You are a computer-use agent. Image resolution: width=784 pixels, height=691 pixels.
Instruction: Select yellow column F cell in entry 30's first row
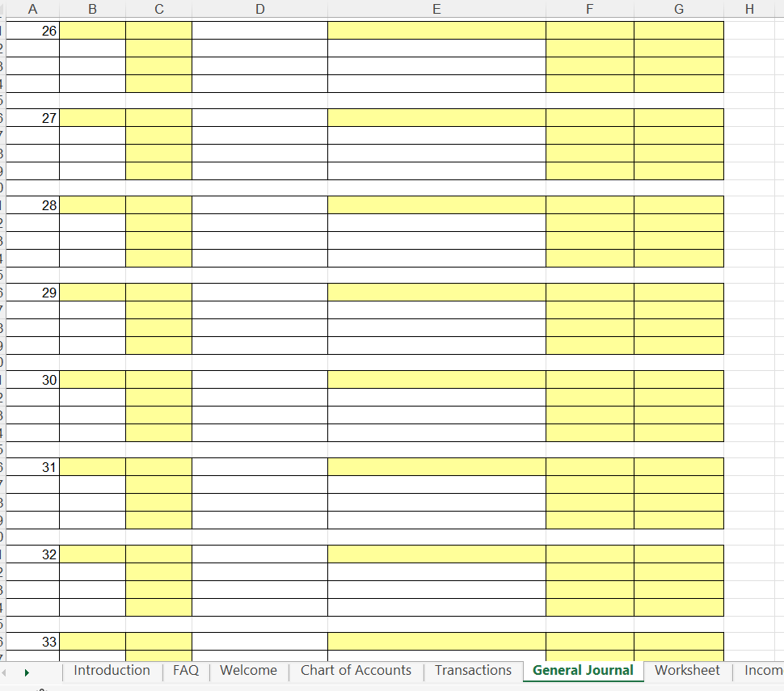coord(590,380)
